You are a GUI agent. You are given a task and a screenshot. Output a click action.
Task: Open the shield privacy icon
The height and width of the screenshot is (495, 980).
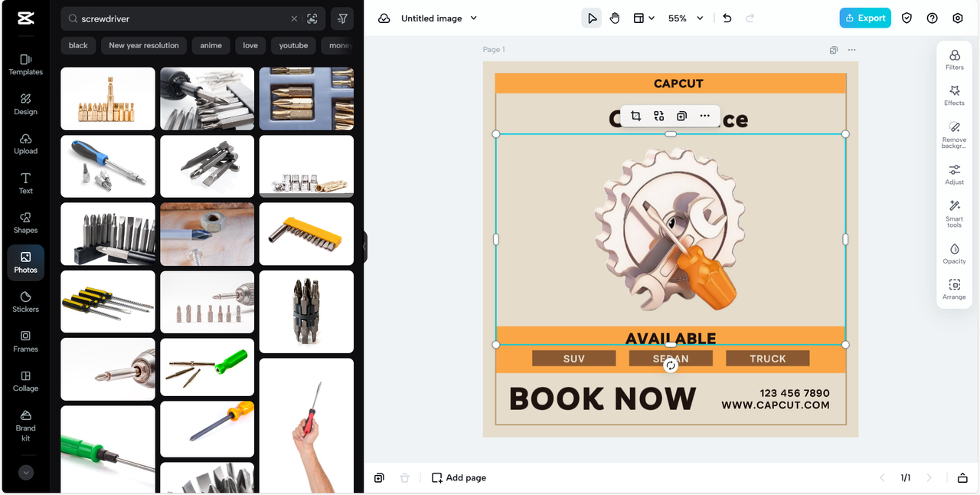(x=906, y=18)
